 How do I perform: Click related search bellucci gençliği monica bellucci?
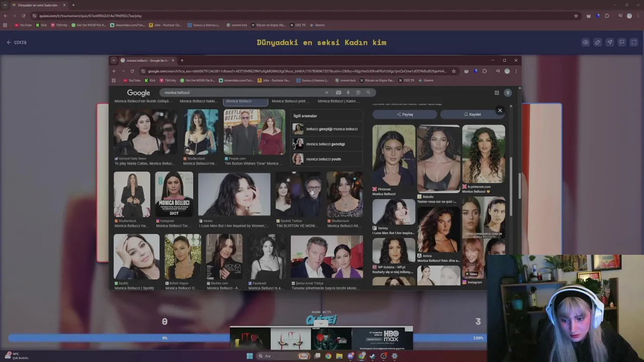[x=326, y=129]
